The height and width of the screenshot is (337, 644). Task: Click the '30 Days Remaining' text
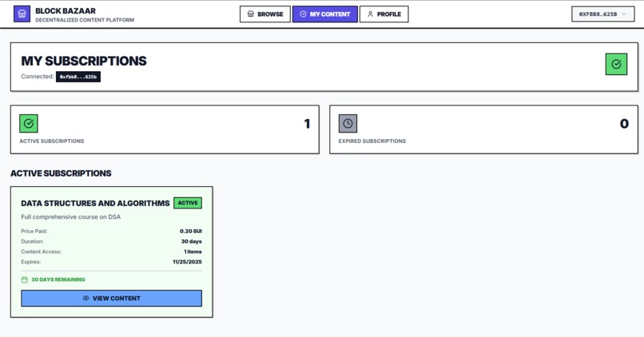pyautogui.click(x=58, y=280)
